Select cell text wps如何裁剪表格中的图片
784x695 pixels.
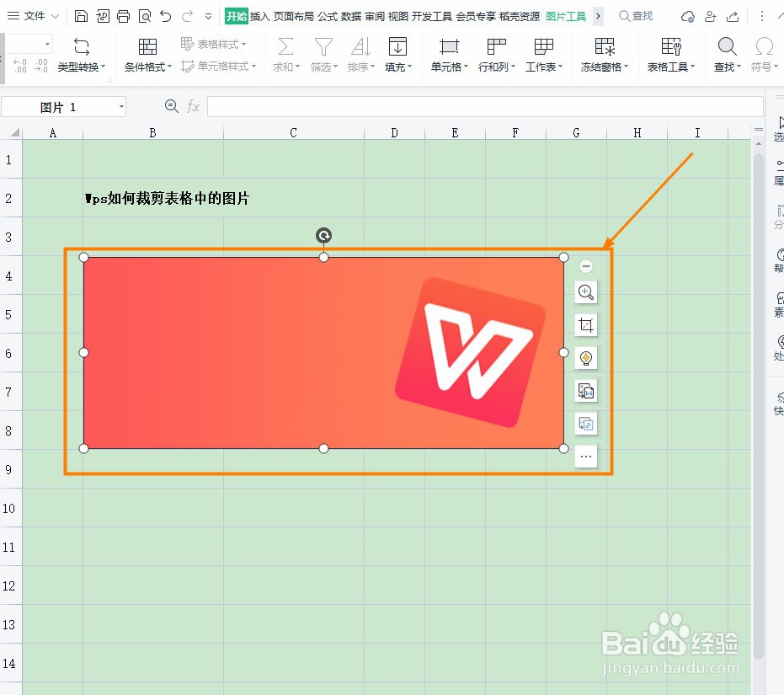(167, 198)
